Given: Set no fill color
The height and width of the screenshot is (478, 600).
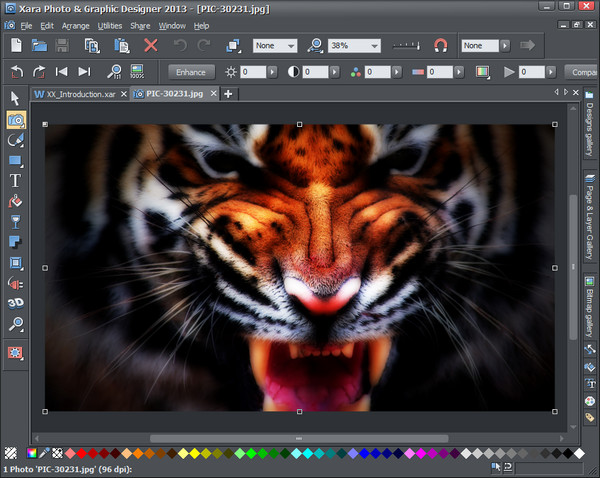Looking at the screenshot, I should 11,453.
